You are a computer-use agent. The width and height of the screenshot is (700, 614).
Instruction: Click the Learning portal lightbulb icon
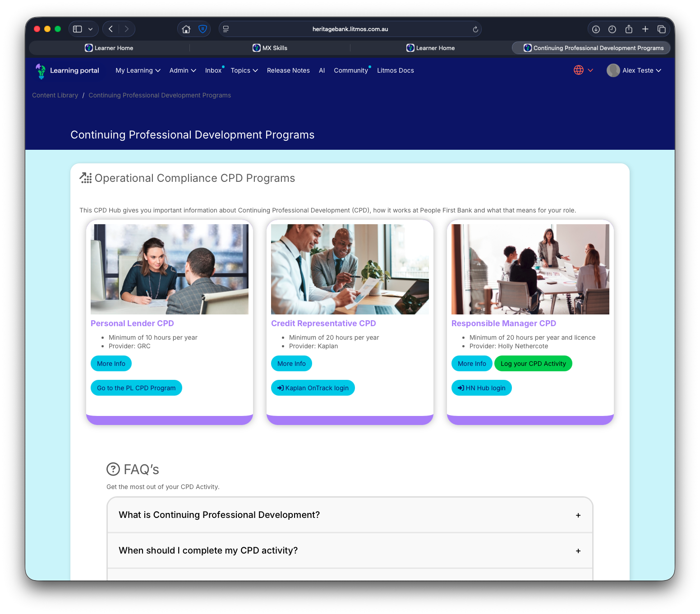pyautogui.click(x=41, y=71)
